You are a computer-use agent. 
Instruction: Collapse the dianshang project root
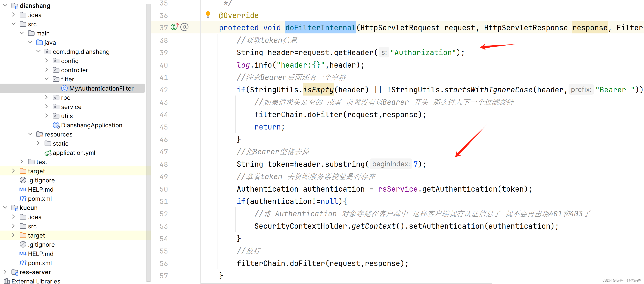(x=5, y=6)
